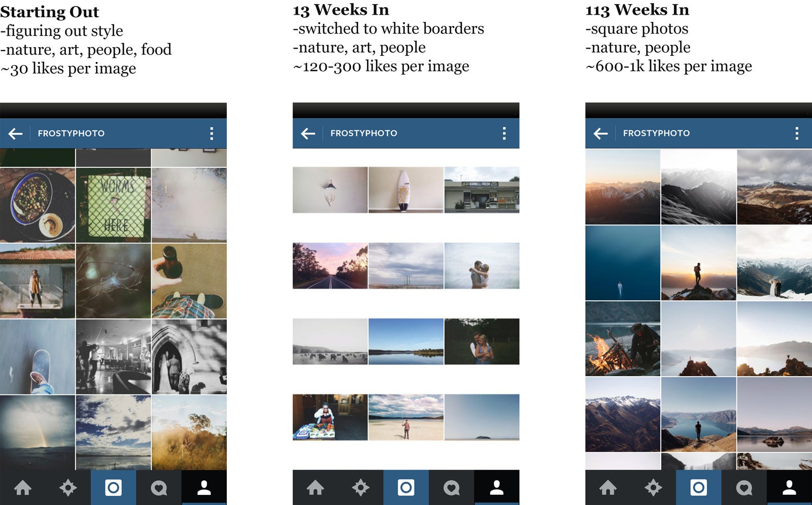812x505 pixels.
Task: Open home feed in right phone
Action: pos(608,488)
